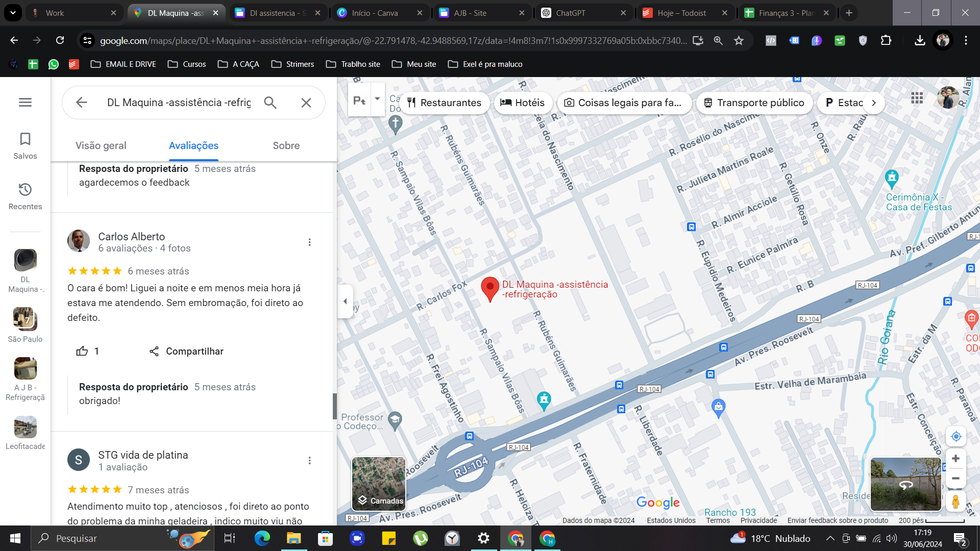Bookmark this page with the star icon
The height and width of the screenshot is (551, 980).
739,40
